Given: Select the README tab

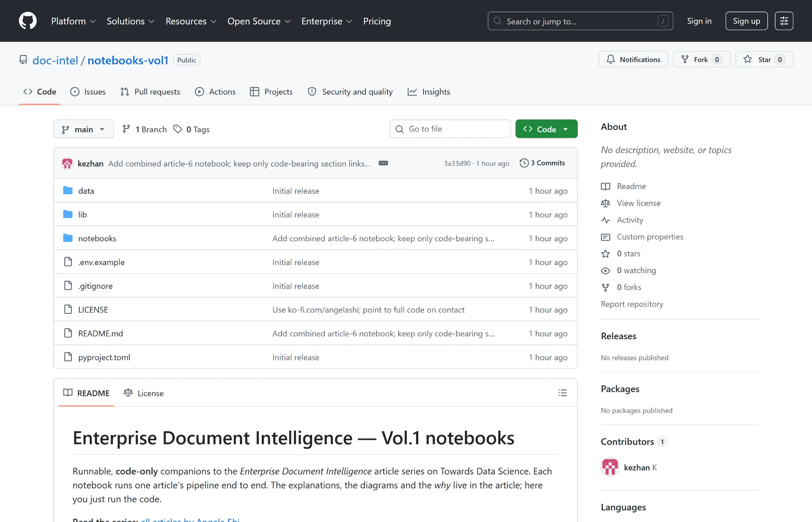Looking at the screenshot, I should [x=86, y=393].
